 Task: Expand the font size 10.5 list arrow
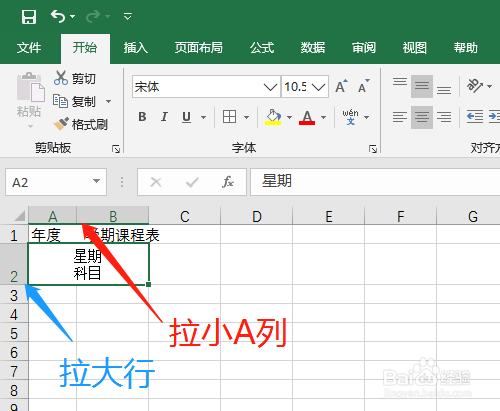(x=319, y=87)
